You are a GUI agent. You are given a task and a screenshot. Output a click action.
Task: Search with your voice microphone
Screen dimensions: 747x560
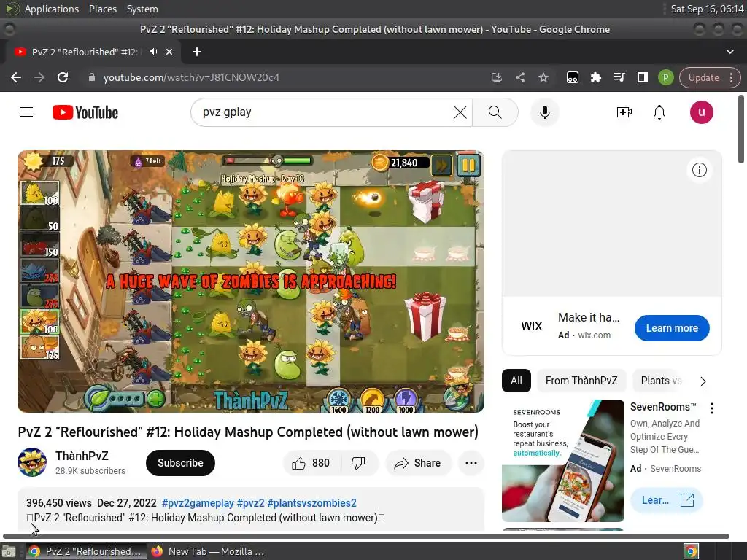tap(544, 112)
